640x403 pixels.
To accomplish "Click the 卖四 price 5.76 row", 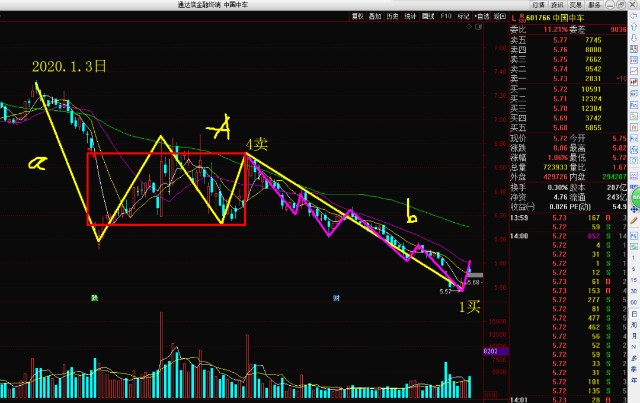I will pyautogui.click(x=568, y=50).
